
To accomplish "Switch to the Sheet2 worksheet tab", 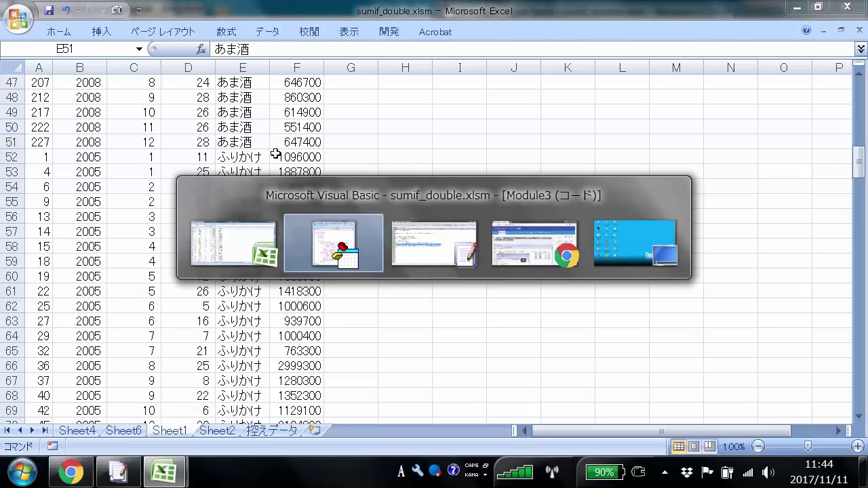I will (216, 430).
